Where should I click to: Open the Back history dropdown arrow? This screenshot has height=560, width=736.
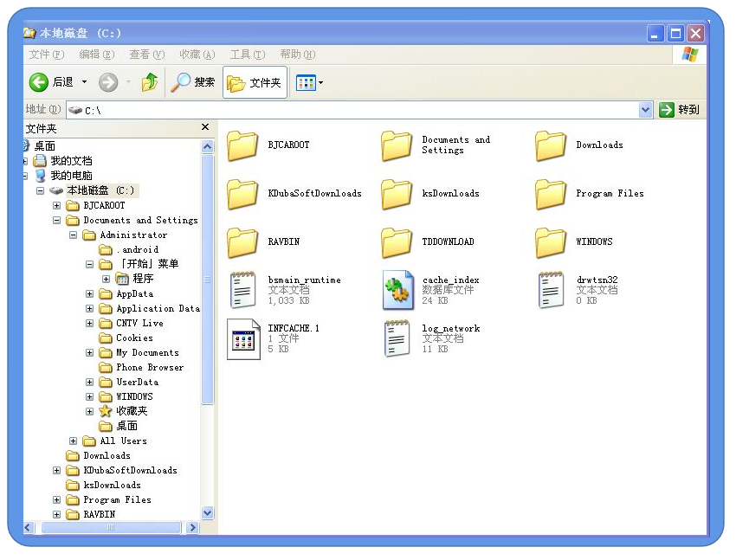[x=85, y=82]
